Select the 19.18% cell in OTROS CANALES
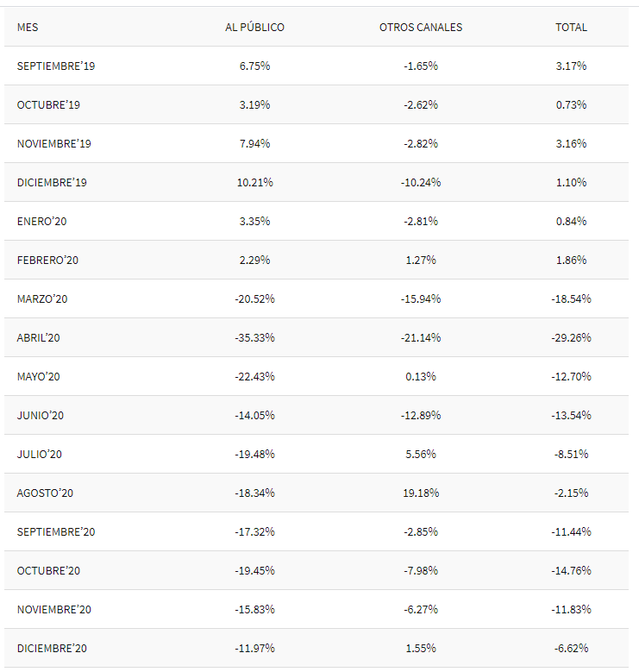639x672 pixels. [x=421, y=493]
